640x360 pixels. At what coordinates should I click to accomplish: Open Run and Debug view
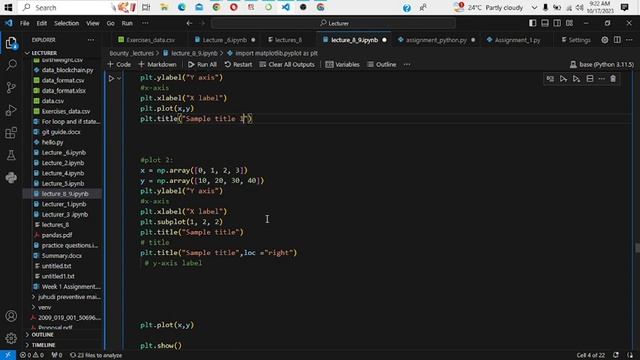point(11,110)
